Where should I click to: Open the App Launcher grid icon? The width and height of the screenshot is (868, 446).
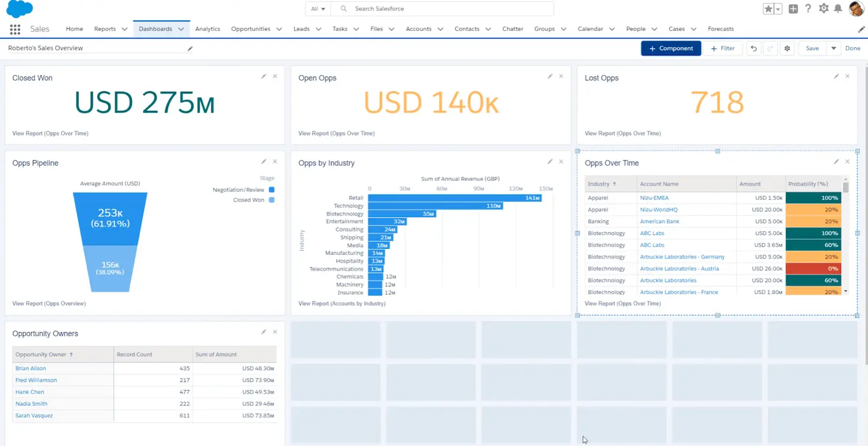tap(16, 29)
